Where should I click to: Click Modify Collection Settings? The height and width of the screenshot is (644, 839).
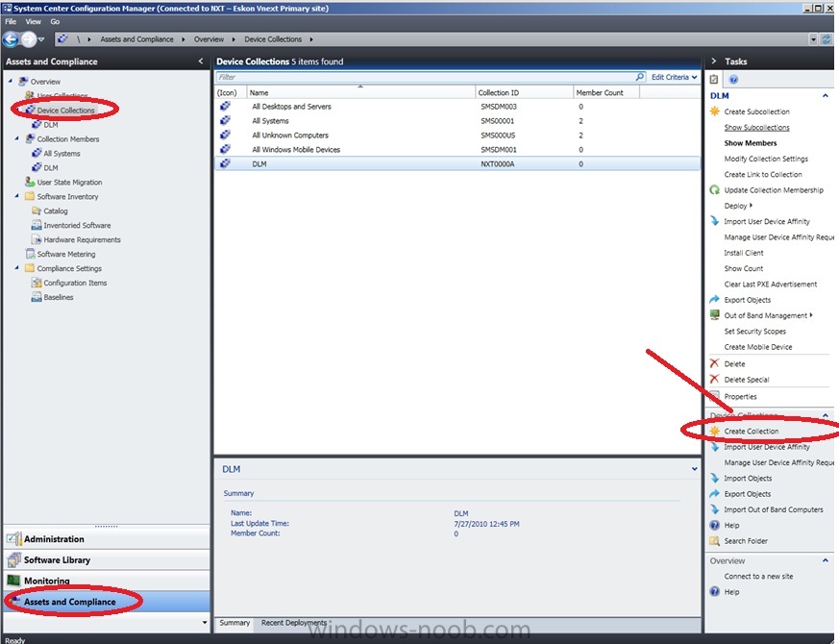click(x=766, y=159)
